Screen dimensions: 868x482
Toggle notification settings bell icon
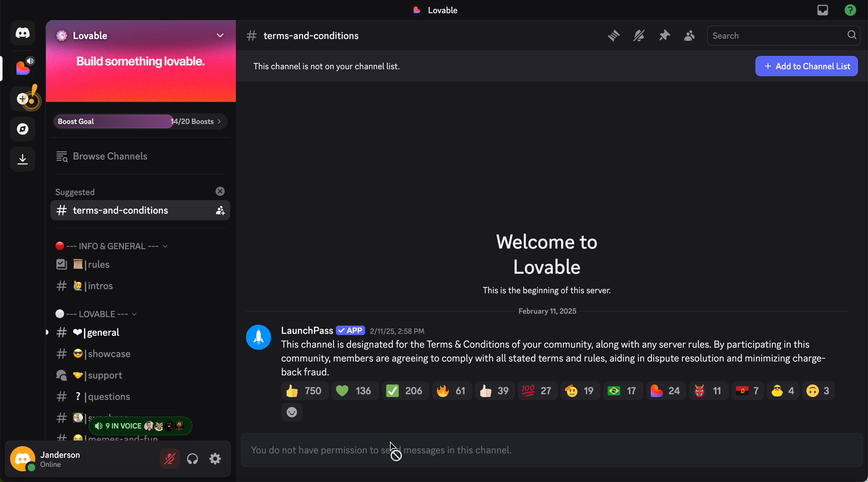[x=638, y=35]
